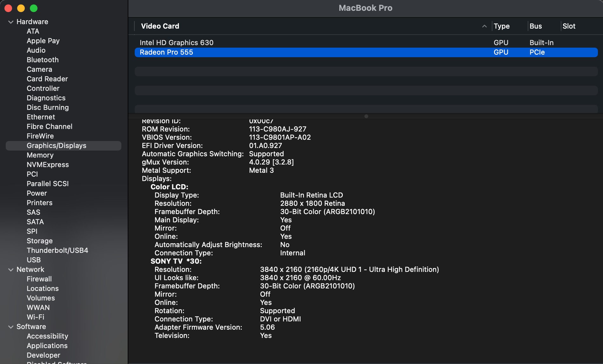603x364 pixels.
Task: Collapse the Software section chevron
Action: (x=11, y=327)
